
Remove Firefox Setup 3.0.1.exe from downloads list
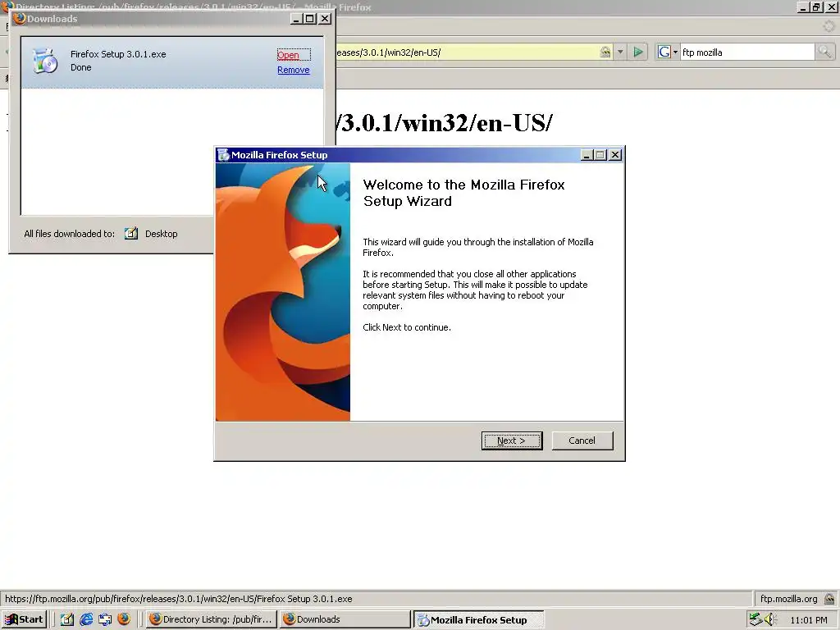(293, 70)
